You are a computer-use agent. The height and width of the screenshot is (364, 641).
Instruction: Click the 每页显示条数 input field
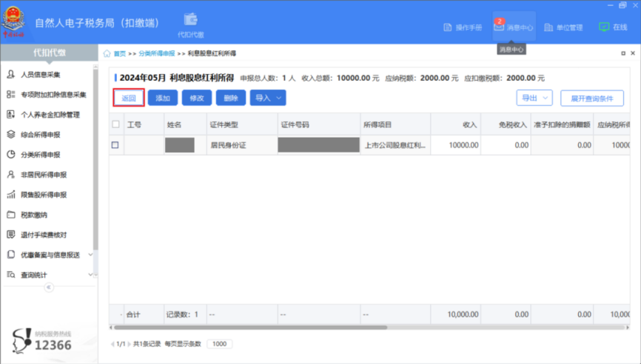(220, 344)
